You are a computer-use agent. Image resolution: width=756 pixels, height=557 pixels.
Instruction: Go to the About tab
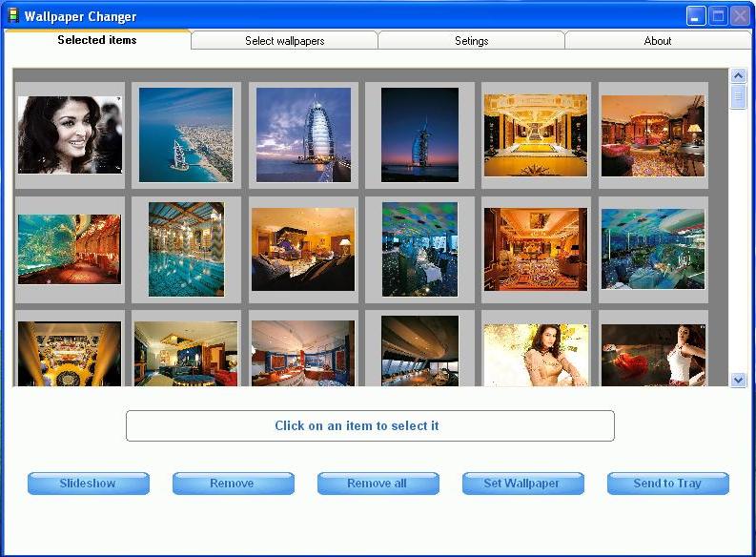657,41
